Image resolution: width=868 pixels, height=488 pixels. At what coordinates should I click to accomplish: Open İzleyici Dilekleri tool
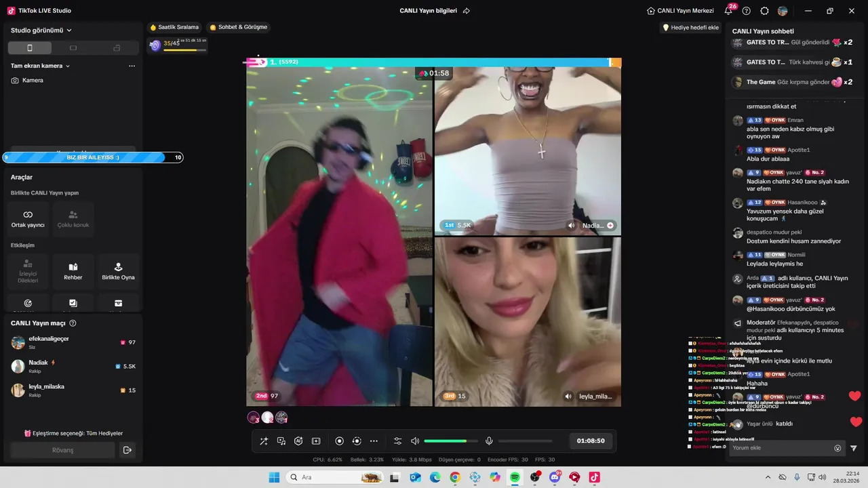pyautogui.click(x=28, y=272)
